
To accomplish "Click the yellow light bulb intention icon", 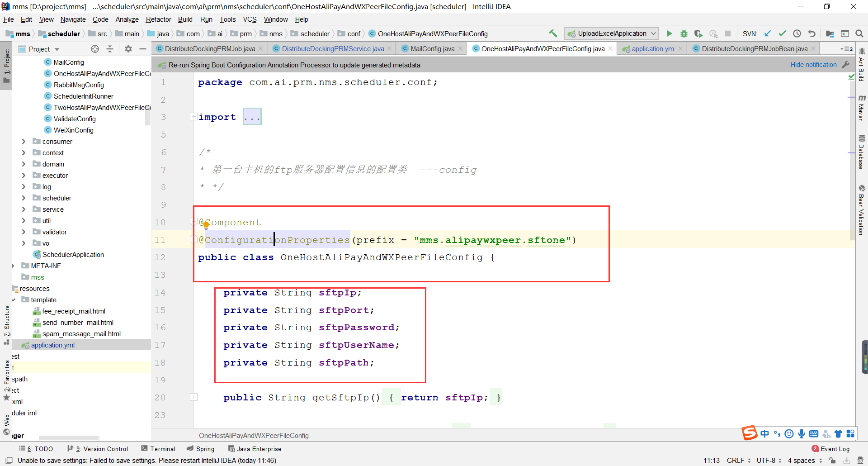I will [x=206, y=224].
